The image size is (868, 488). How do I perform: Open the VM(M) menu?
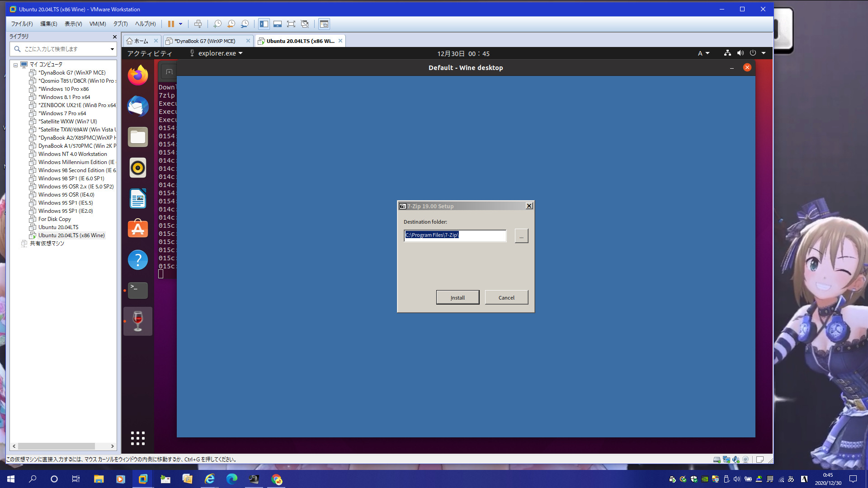click(98, 24)
